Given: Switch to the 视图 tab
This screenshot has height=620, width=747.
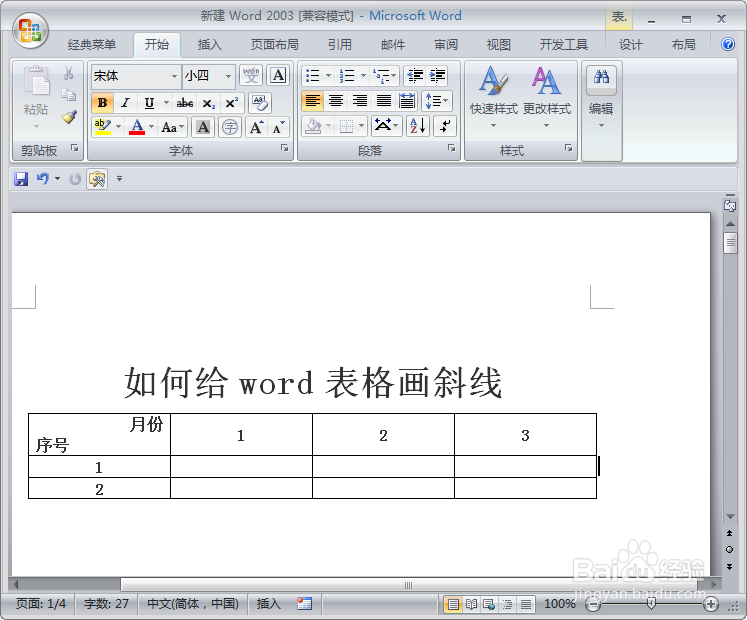Looking at the screenshot, I should point(499,45).
